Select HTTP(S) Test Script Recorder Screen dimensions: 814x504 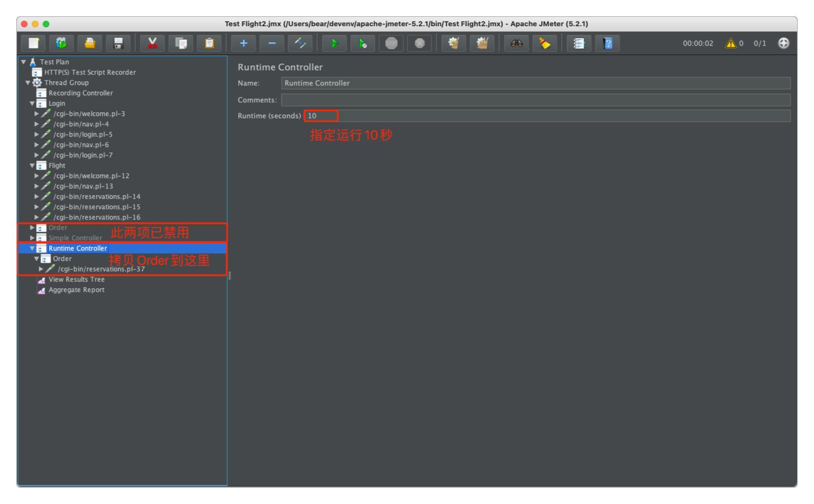[x=90, y=72]
